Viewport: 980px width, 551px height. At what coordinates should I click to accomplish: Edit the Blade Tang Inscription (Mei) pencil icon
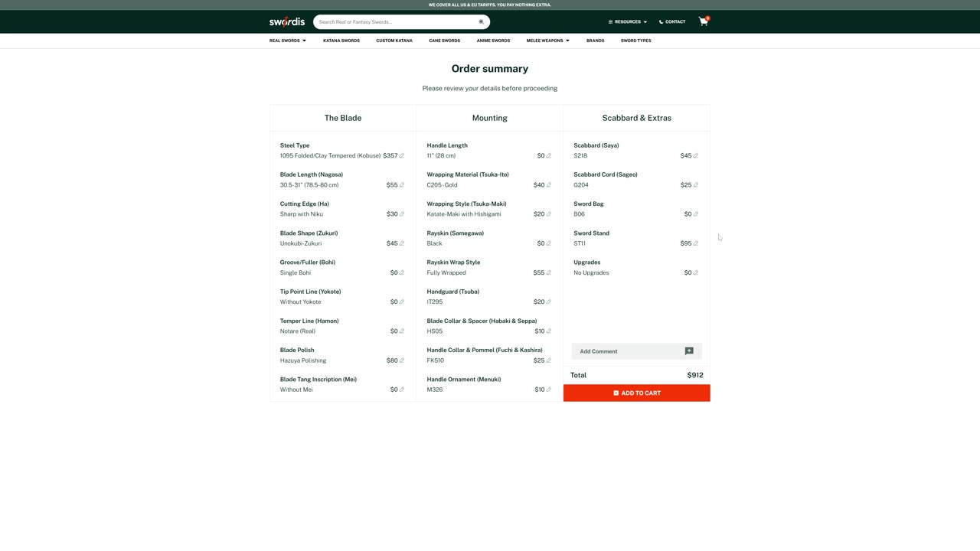click(401, 390)
